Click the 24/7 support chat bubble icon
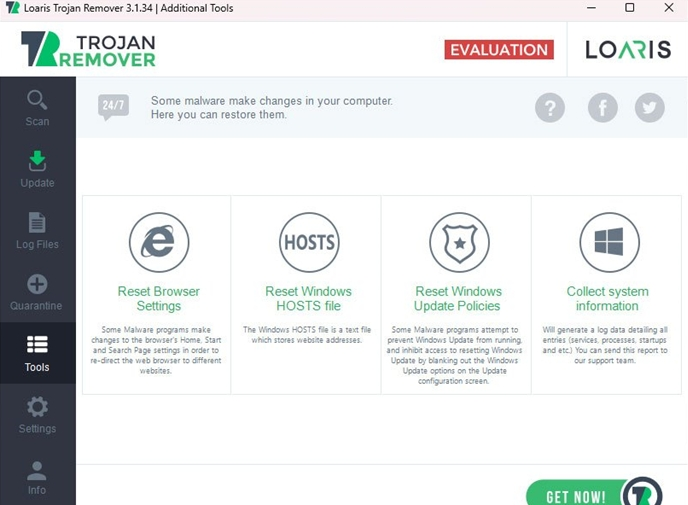688x505 pixels. tap(113, 107)
